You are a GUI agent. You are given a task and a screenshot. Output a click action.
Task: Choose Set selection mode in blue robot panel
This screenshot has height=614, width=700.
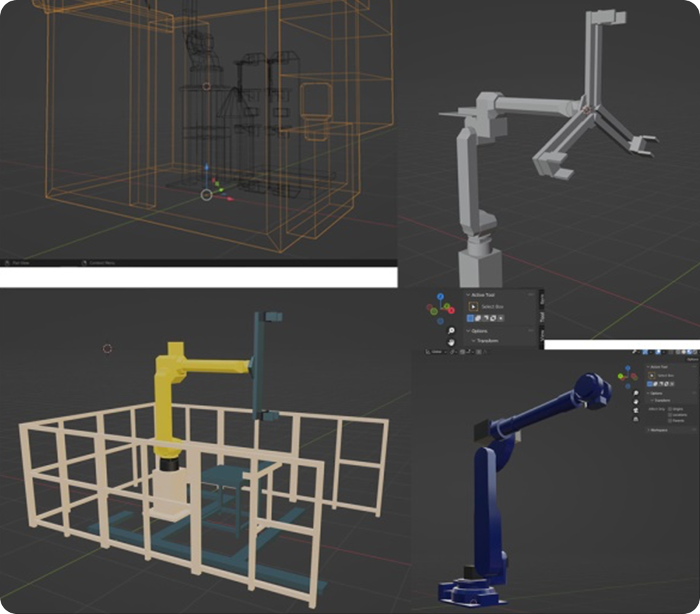650,384
